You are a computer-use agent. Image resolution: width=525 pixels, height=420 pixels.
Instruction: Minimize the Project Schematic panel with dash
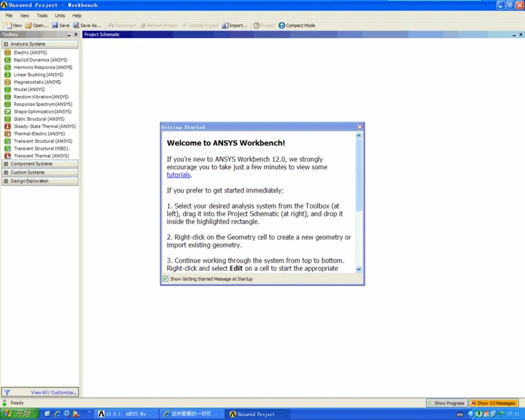514,35
